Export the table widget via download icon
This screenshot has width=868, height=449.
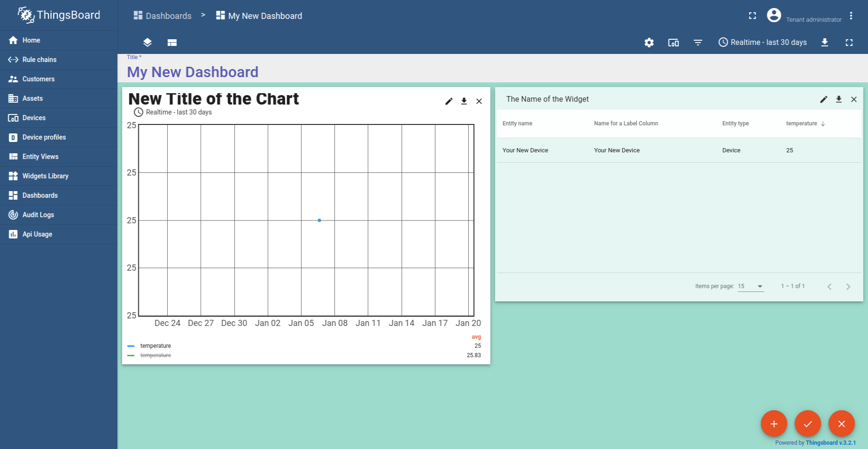point(839,99)
